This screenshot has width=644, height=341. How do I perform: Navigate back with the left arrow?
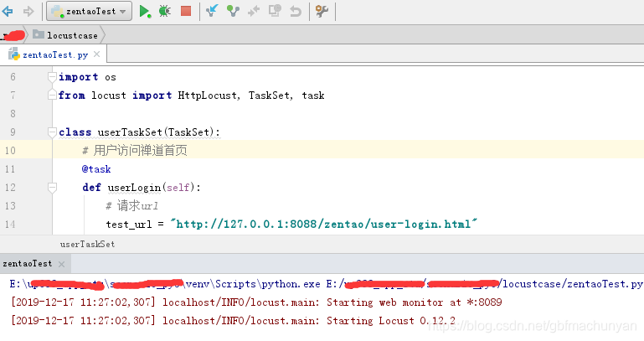(x=8, y=11)
